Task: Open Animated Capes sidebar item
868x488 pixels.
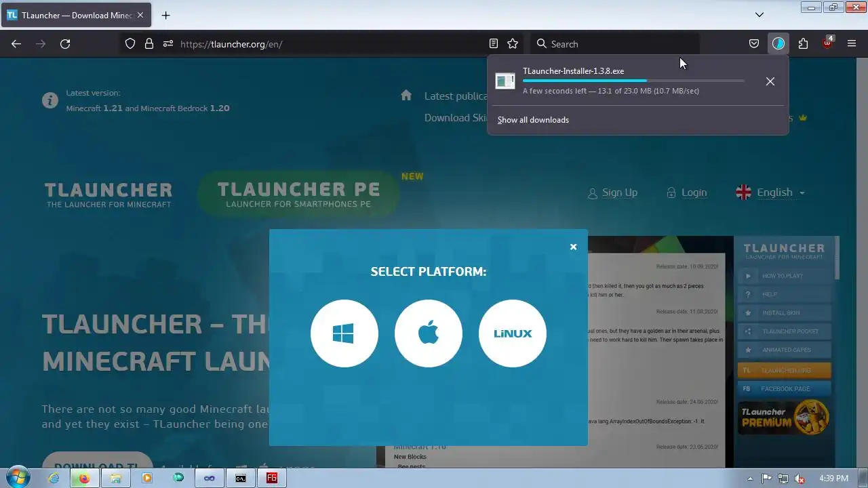Action: pos(784,350)
